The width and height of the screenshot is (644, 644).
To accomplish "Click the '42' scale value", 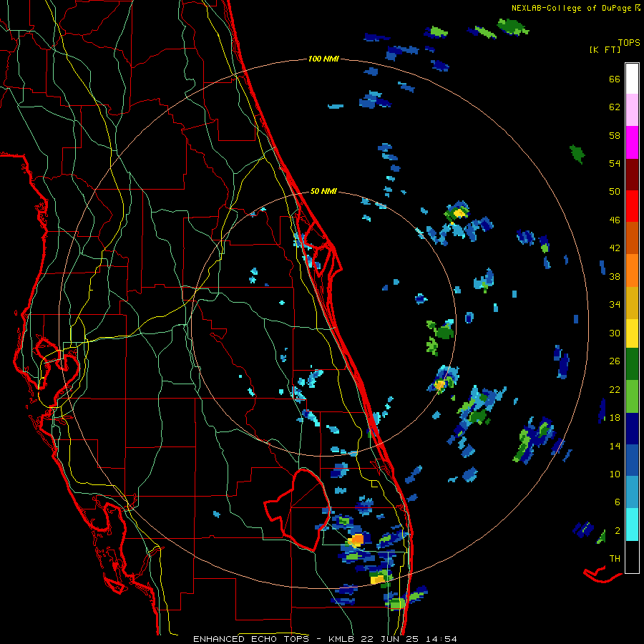I will [x=615, y=248].
